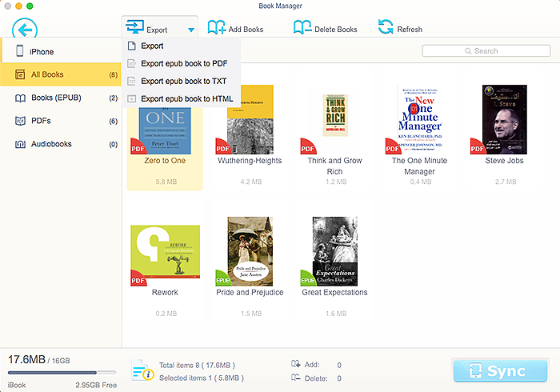Click the search magnifier icon
This screenshot has width=560, height=392.
468,51
